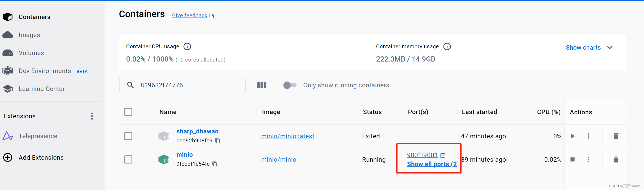Click the 47 minutes ago cell
This screenshot has width=644, height=190.
[x=483, y=136]
